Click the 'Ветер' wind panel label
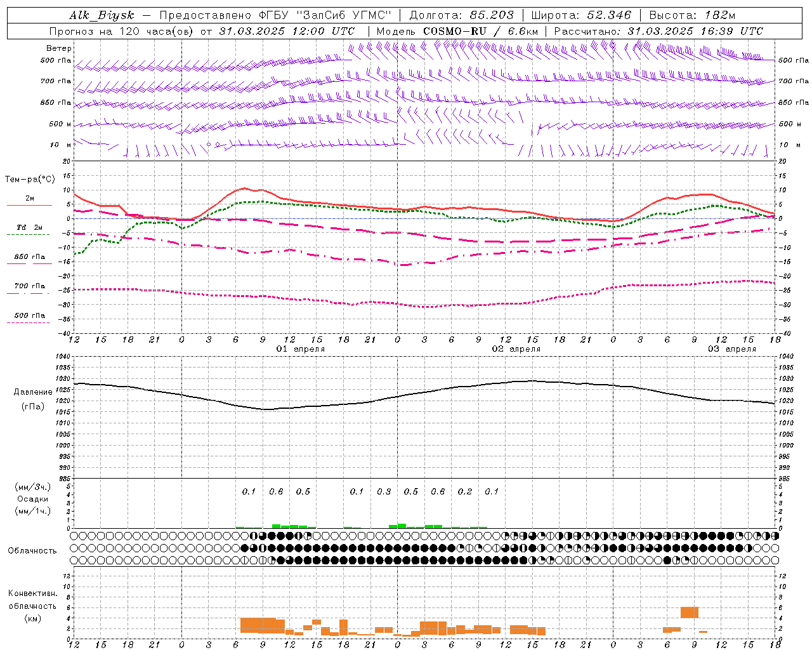The width and height of the screenshot is (812, 650). pos(59,48)
